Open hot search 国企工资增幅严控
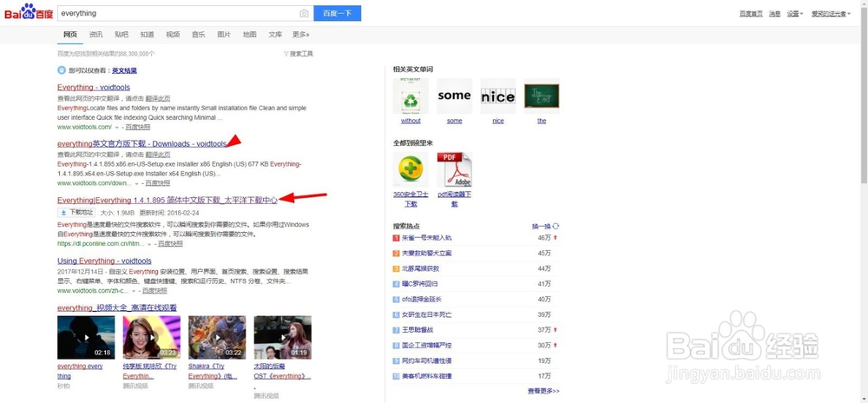 coord(427,346)
